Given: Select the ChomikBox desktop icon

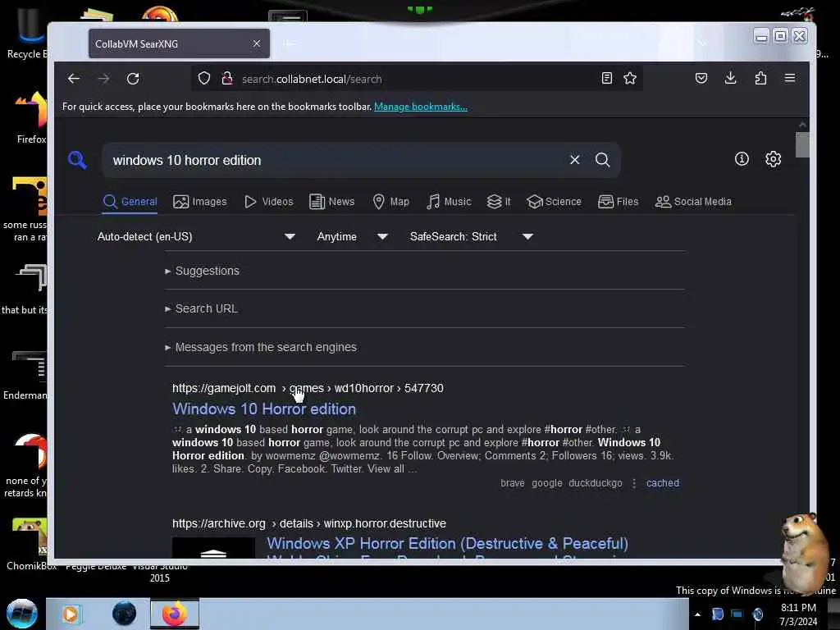Looking at the screenshot, I should [x=30, y=544].
